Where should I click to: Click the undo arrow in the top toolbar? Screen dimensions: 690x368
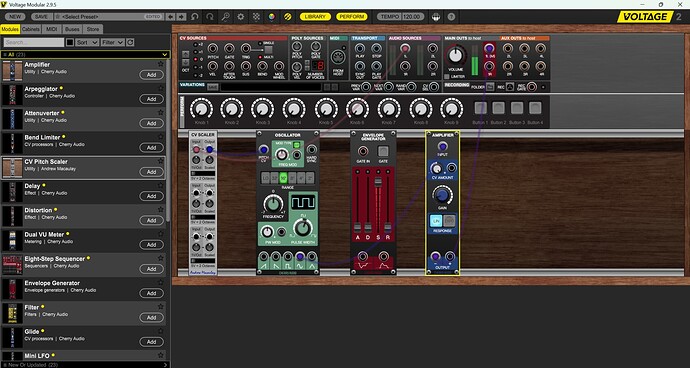pyautogui.click(x=195, y=17)
